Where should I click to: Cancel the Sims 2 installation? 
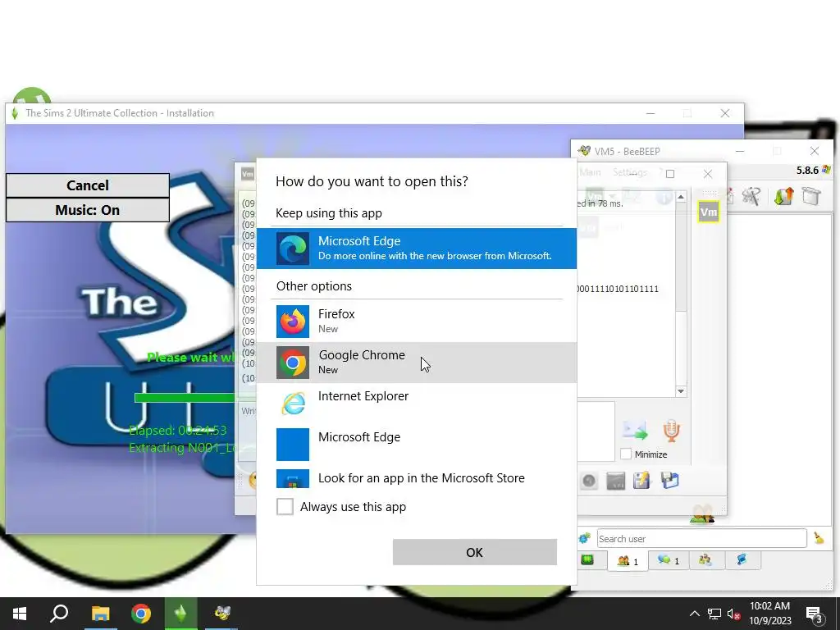(x=87, y=185)
